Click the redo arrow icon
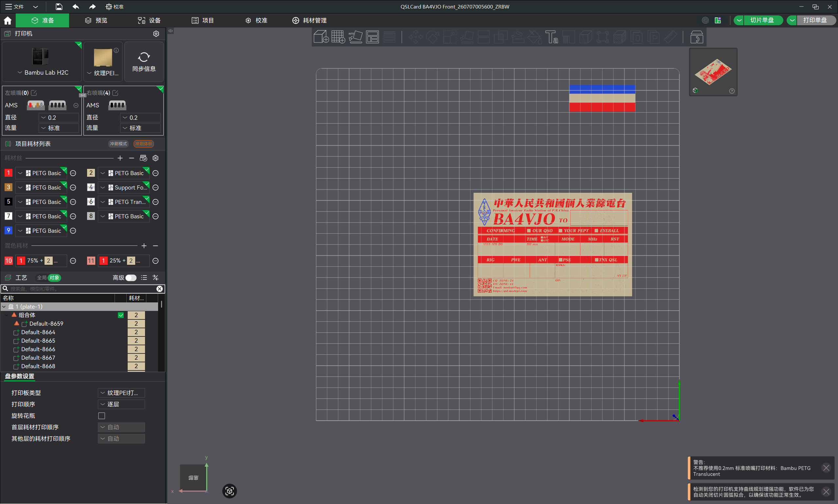The width and height of the screenshot is (838, 504). (92, 7)
